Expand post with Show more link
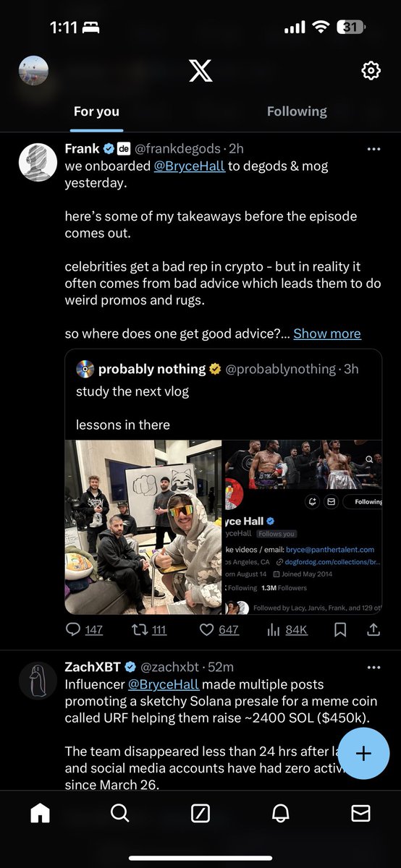The width and height of the screenshot is (401, 868). point(327,333)
